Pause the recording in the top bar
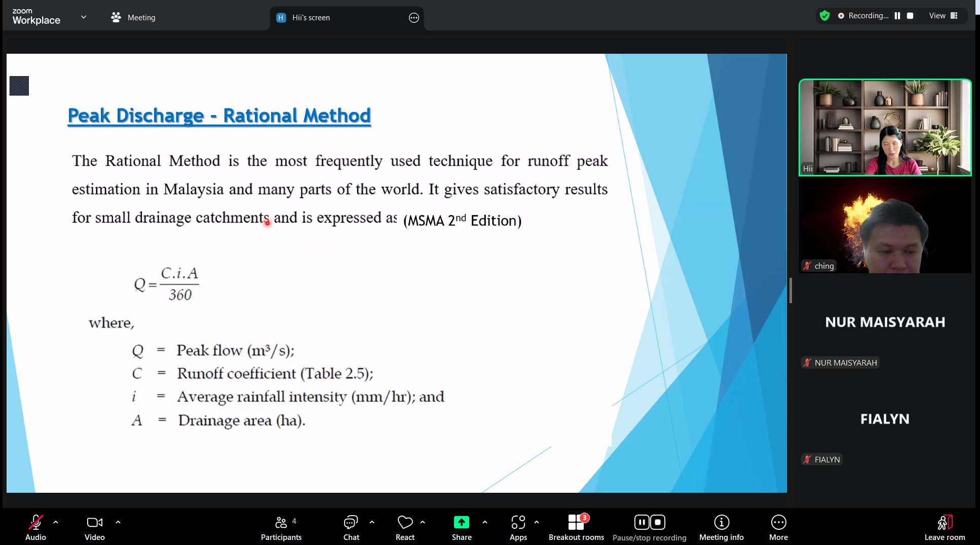 (x=897, y=16)
